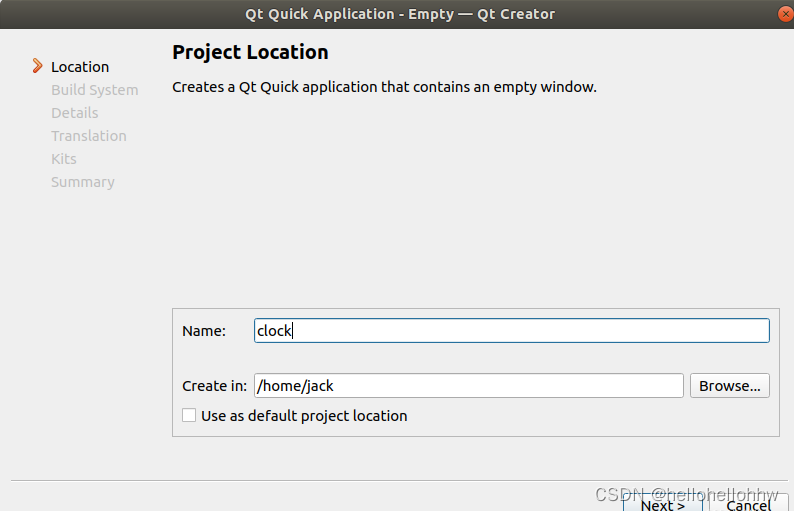The width and height of the screenshot is (794, 511).
Task: Select the Location wizard step
Action: [80, 67]
